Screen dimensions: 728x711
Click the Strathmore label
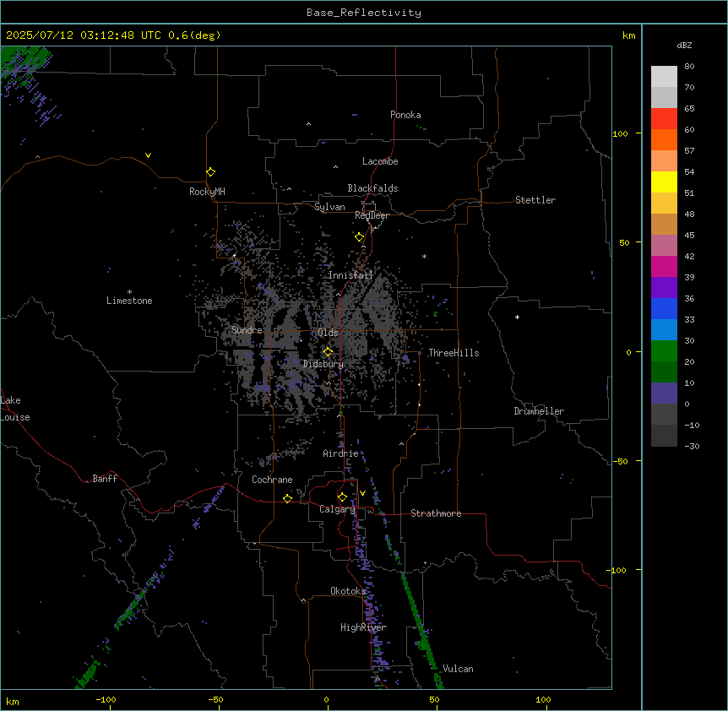(x=436, y=513)
